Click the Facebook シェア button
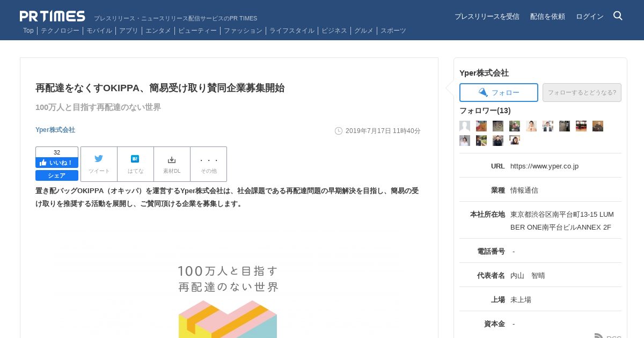This screenshot has width=644, height=338. click(57, 175)
